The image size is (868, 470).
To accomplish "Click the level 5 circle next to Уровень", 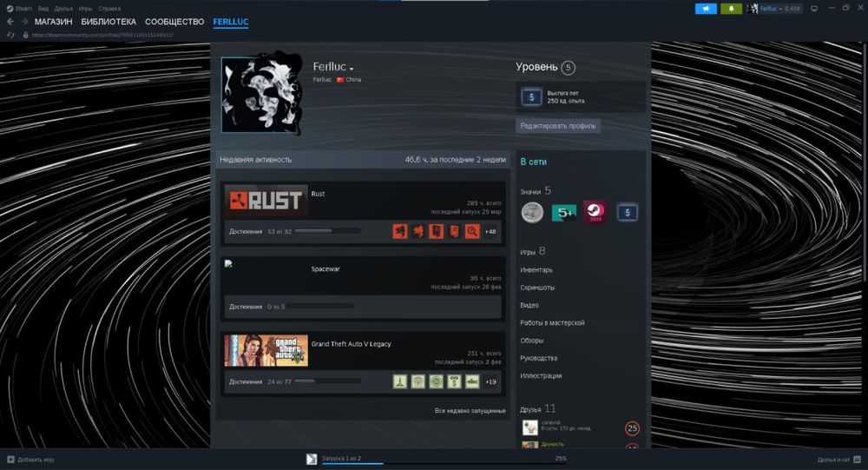I will click(568, 68).
